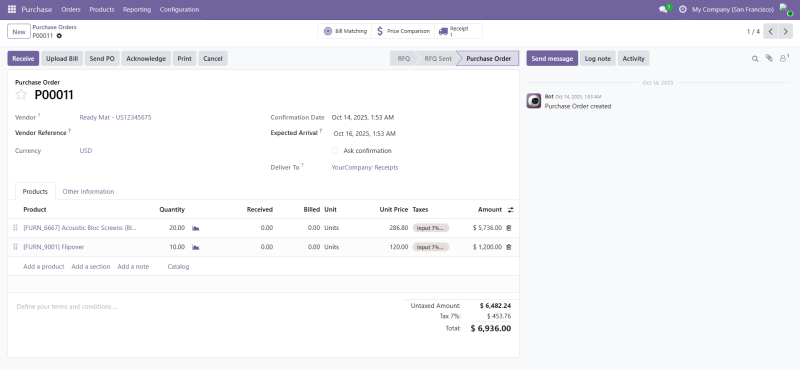Open the Configuration menu
The width and height of the screenshot is (800, 370).
pos(179,9)
